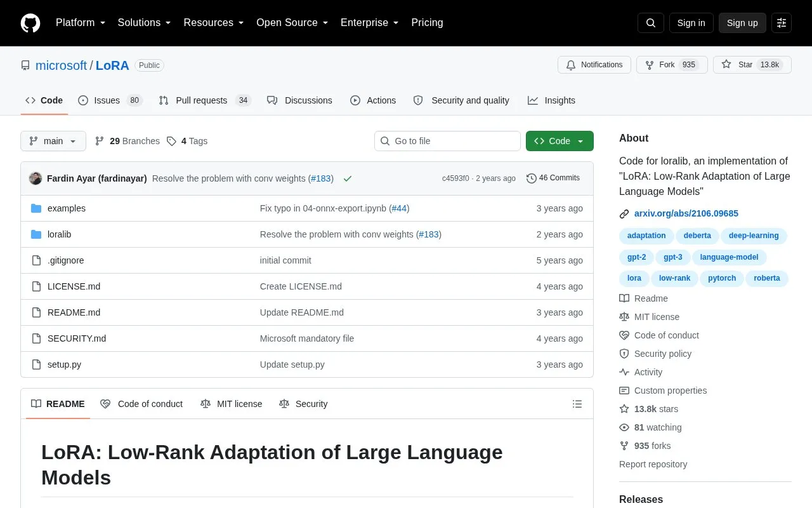The height and width of the screenshot is (508, 812).
Task: Open the green Code dropdown button
Action: click(560, 141)
